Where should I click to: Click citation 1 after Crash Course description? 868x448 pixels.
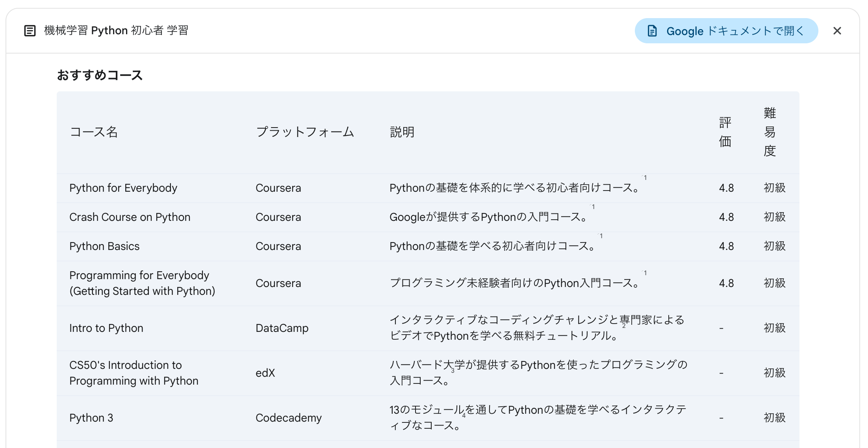click(593, 207)
